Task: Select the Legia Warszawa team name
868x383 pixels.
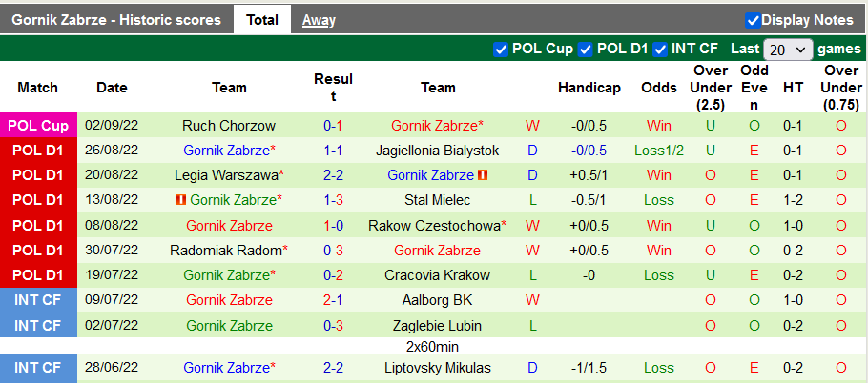Action: click(x=226, y=175)
